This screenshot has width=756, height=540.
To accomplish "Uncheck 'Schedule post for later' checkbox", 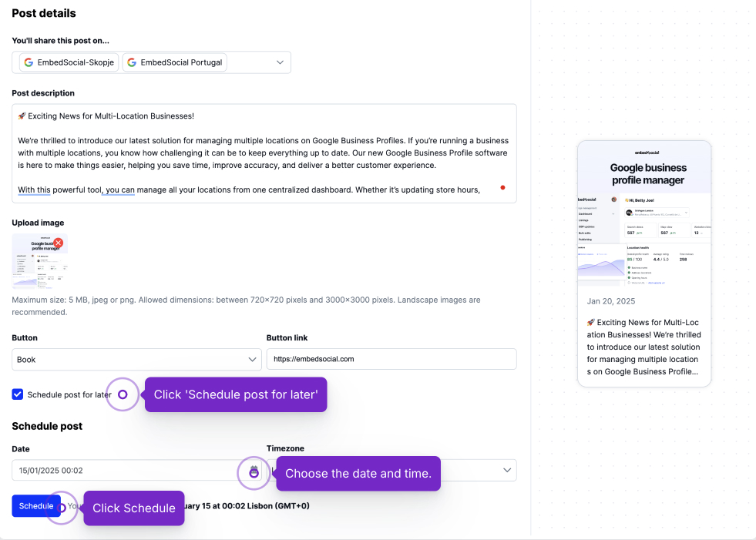I will [x=18, y=394].
